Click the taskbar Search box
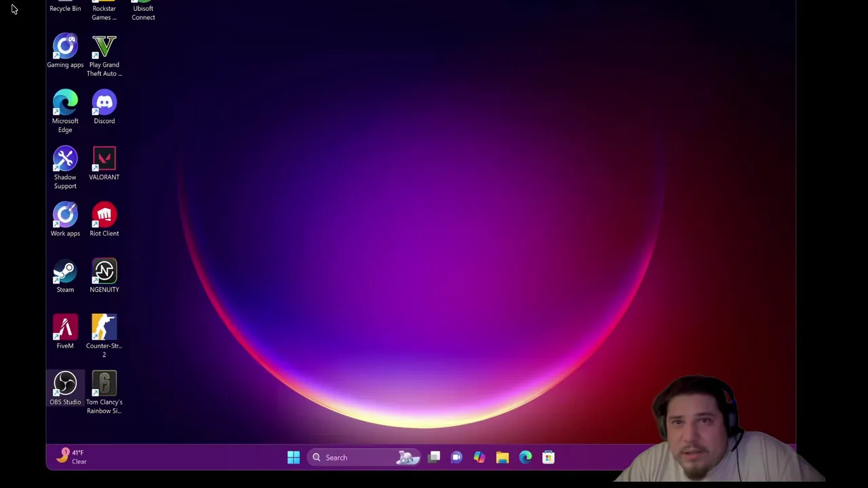This screenshot has height=488, width=868. [364, 457]
